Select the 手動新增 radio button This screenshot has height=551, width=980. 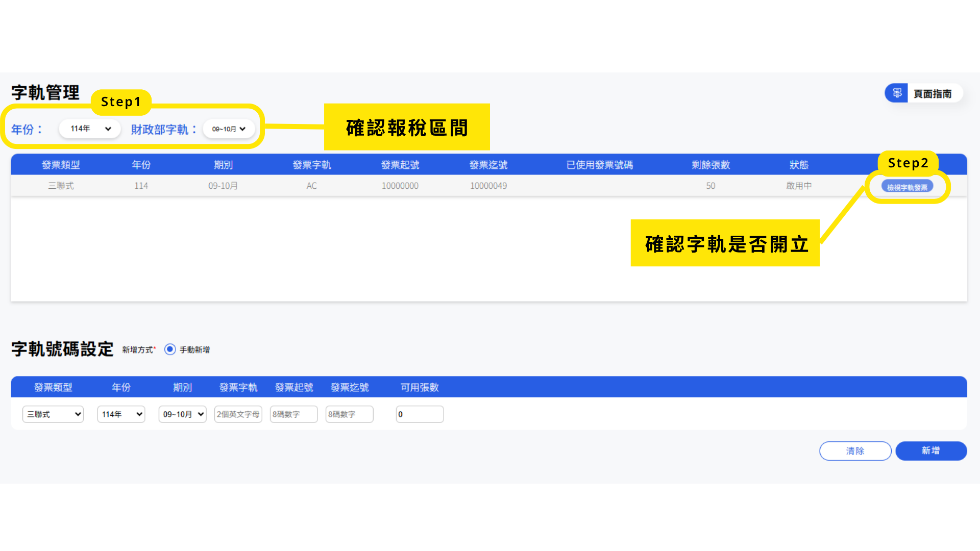[170, 349]
